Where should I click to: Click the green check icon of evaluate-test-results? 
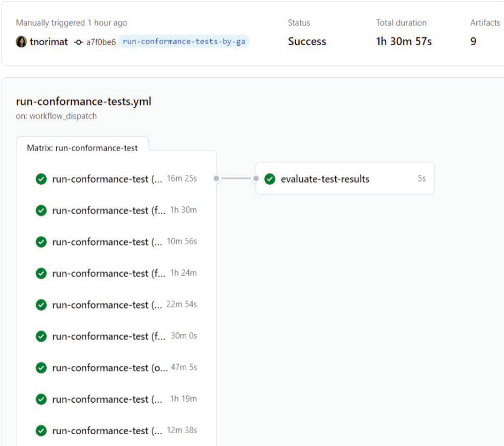pos(269,179)
